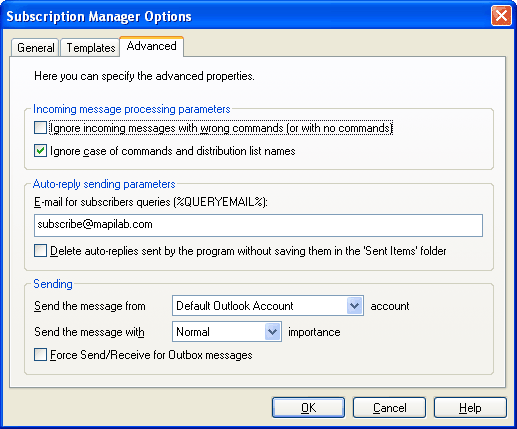
Task: Click the Force Send/Receive label text
Action: 151,355
